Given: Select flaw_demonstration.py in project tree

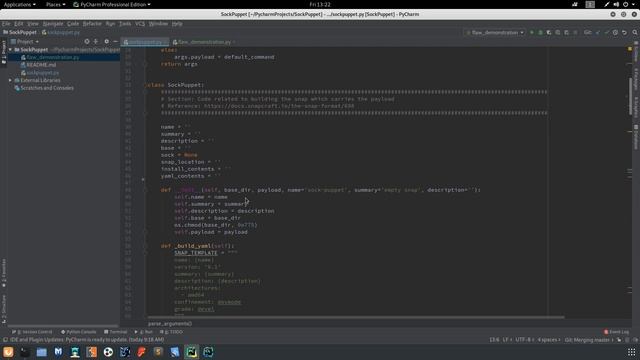Looking at the screenshot, I should pos(53,57).
